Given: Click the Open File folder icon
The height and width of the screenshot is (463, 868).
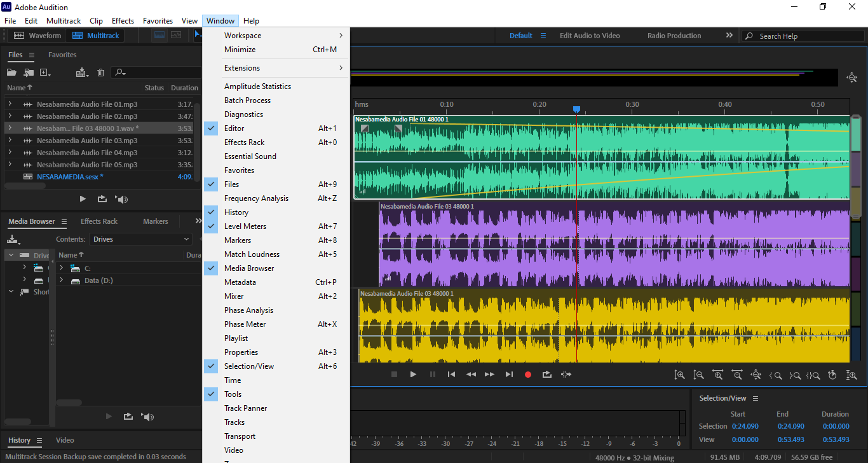Looking at the screenshot, I should pos(11,73).
